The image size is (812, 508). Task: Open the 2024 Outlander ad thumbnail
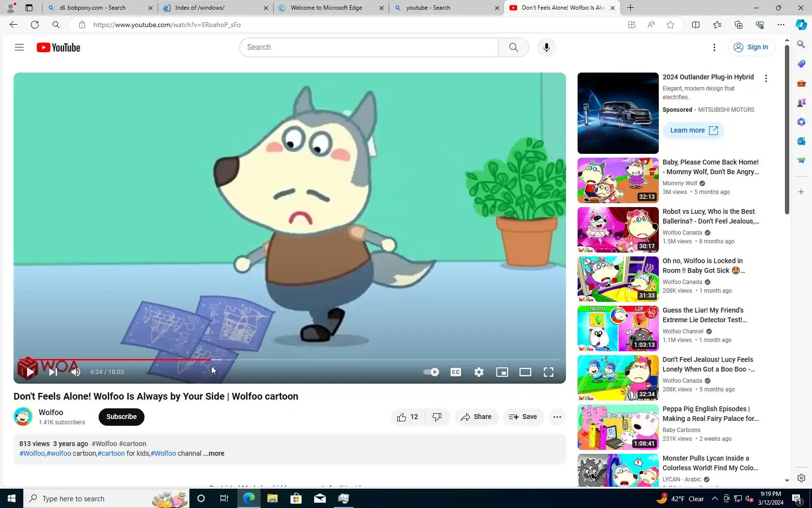pos(618,113)
